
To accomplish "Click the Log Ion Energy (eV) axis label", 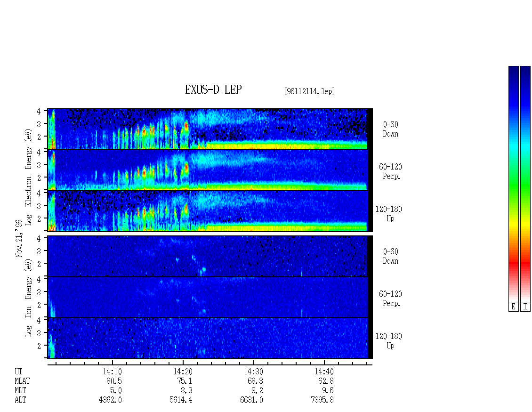I will coord(28,298).
